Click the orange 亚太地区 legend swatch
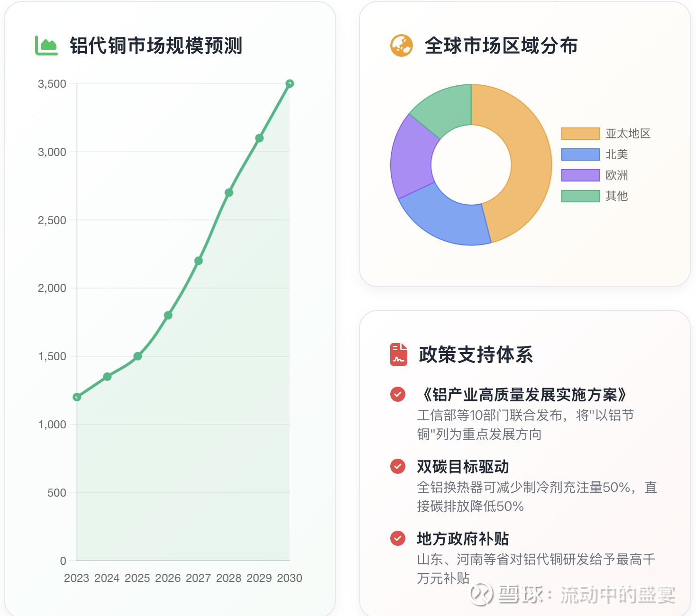The image size is (696, 616). click(x=581, y=134)
